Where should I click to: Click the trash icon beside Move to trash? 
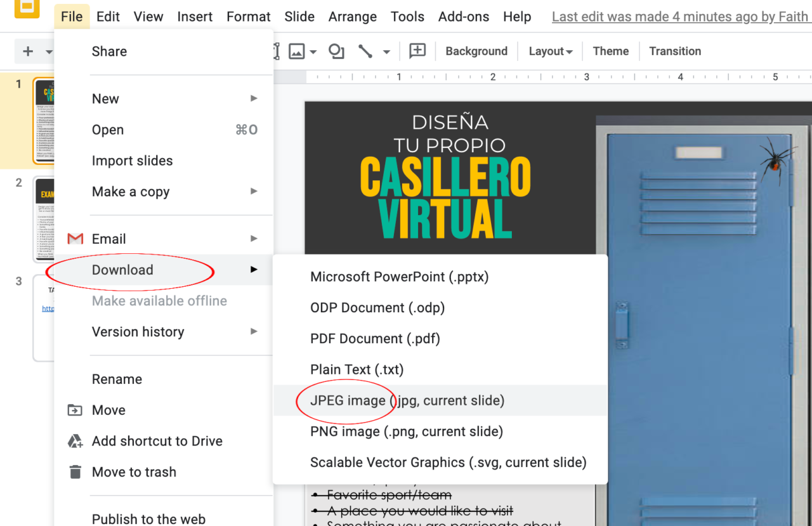(x=75, y=472)
